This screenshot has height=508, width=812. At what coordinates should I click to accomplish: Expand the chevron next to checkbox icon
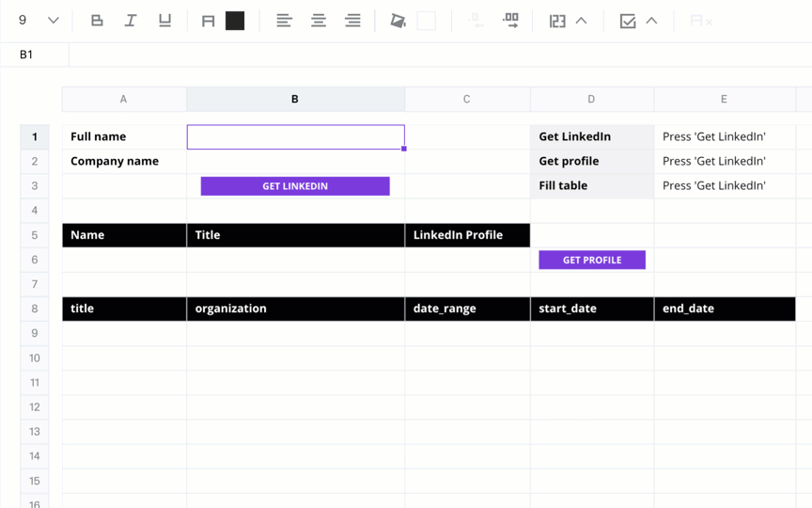(x=652, y=21)
